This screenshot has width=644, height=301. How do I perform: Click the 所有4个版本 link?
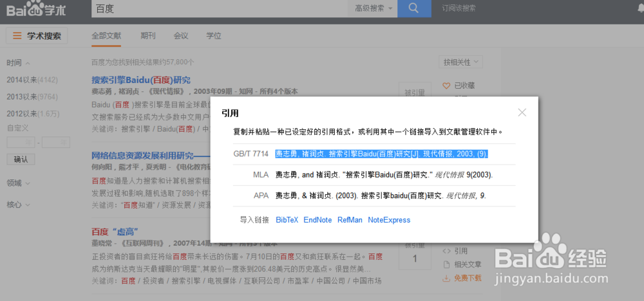coord(278,91)
